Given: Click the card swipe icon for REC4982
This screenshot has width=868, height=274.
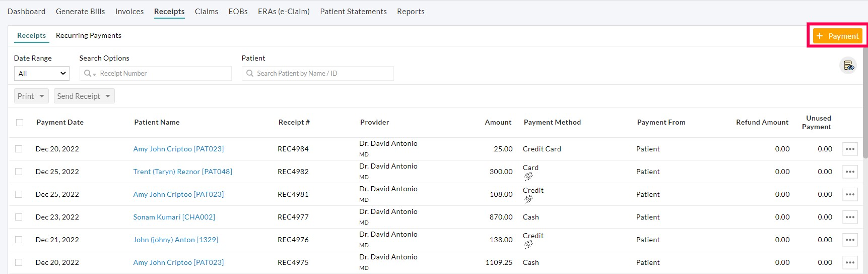Looking at the screenshot, I should 528,177.
